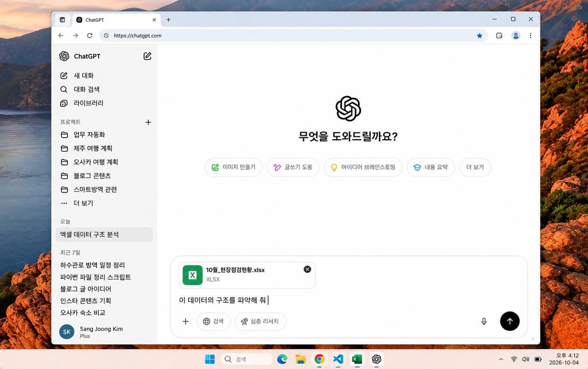Click the 이미지 만들기 suggestion chip

click(234, 167)
